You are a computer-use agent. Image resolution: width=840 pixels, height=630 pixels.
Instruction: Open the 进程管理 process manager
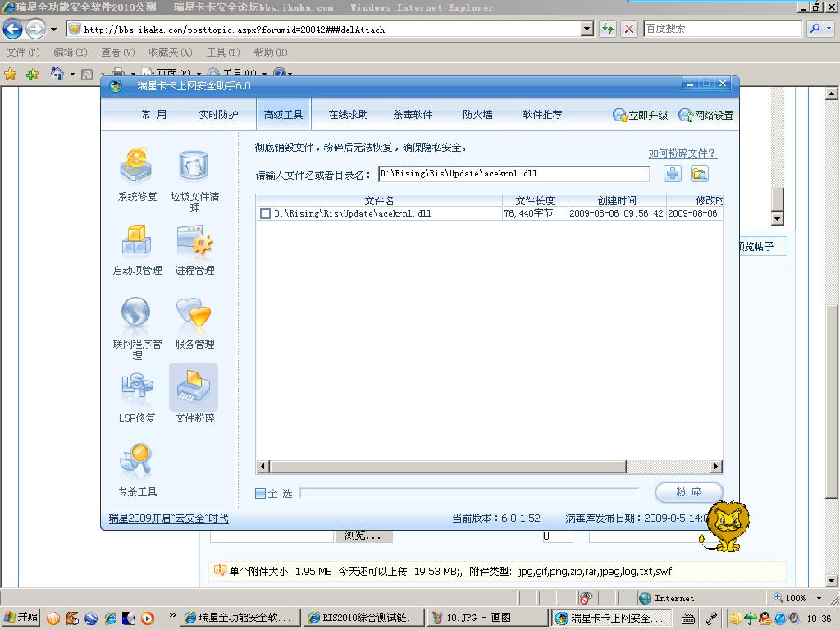pyautogui.click(x=194, y=249)
